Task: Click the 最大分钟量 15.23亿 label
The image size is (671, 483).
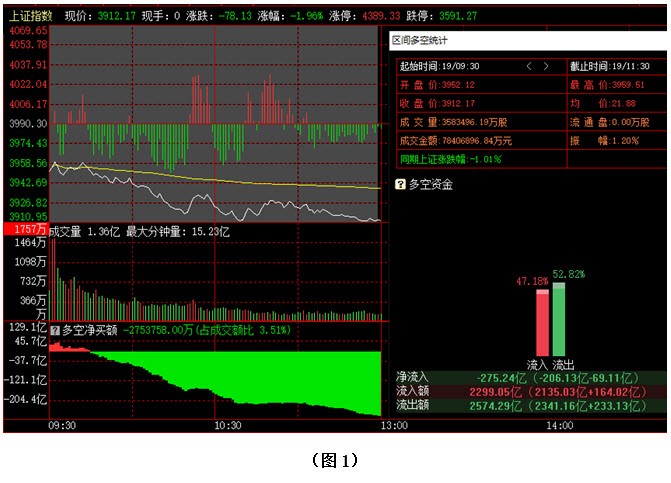Action: coord(178,232)
